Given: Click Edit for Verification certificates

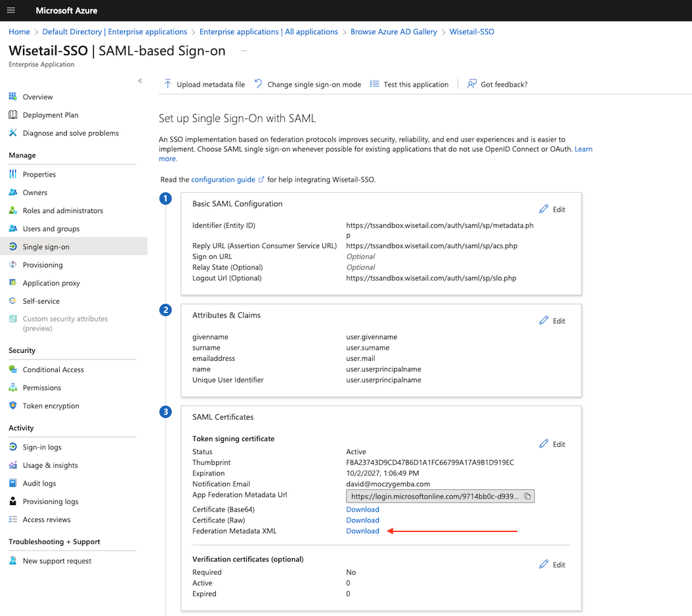Looking at the screenshot, I should coord(552,565).
